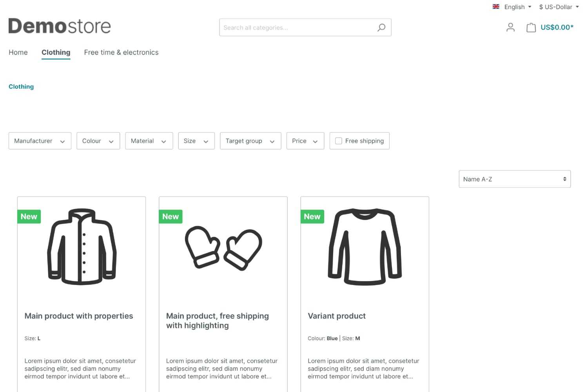The image size is (588, 392).
Task: Open the Free time & electronics category
Action: point(121,52)
